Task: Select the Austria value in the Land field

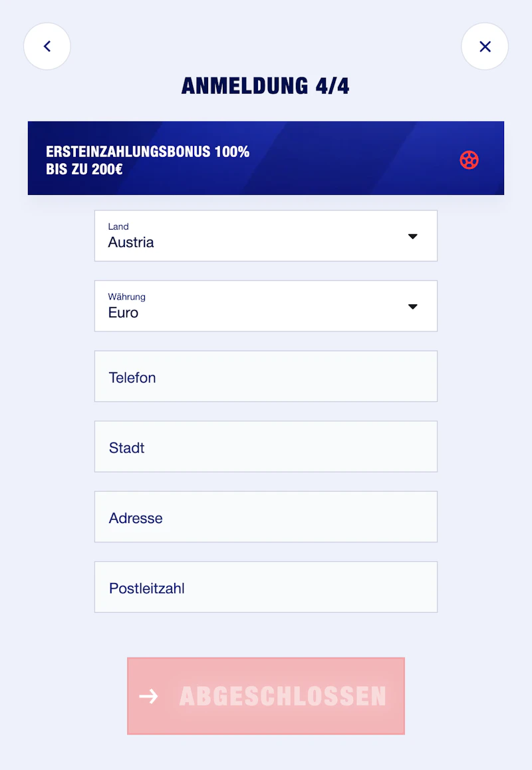Action: [131, 243]
